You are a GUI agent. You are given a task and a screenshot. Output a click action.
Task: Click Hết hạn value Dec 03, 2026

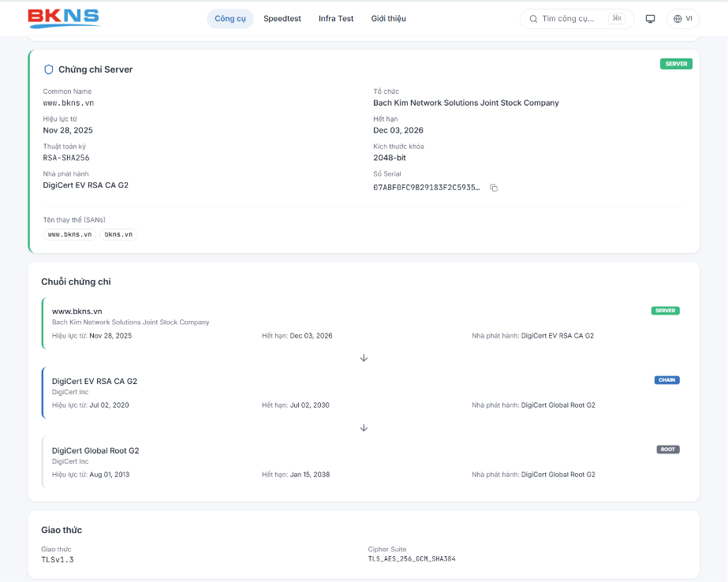[398, 130]
